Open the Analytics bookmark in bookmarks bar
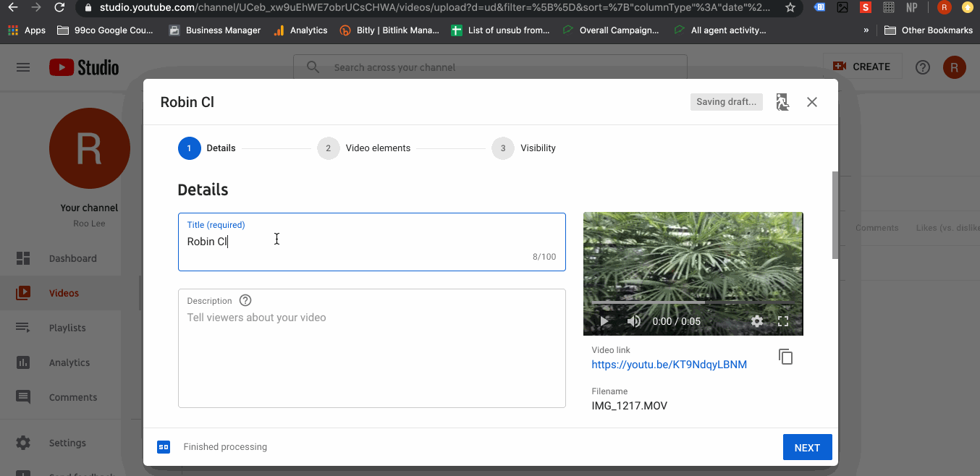The image size is (980, 476). [300, 30]
